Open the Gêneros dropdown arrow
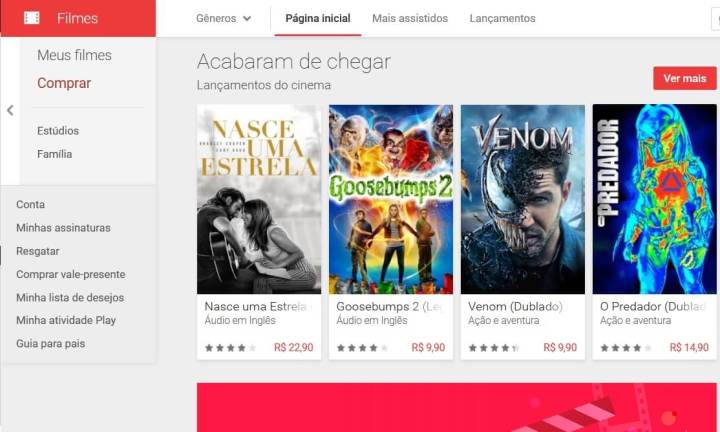 click(247, 19)
